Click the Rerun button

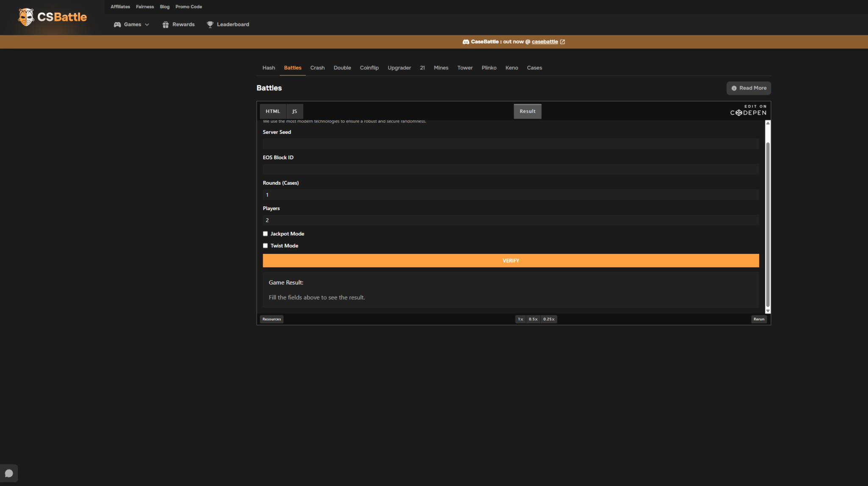[759, 319]
